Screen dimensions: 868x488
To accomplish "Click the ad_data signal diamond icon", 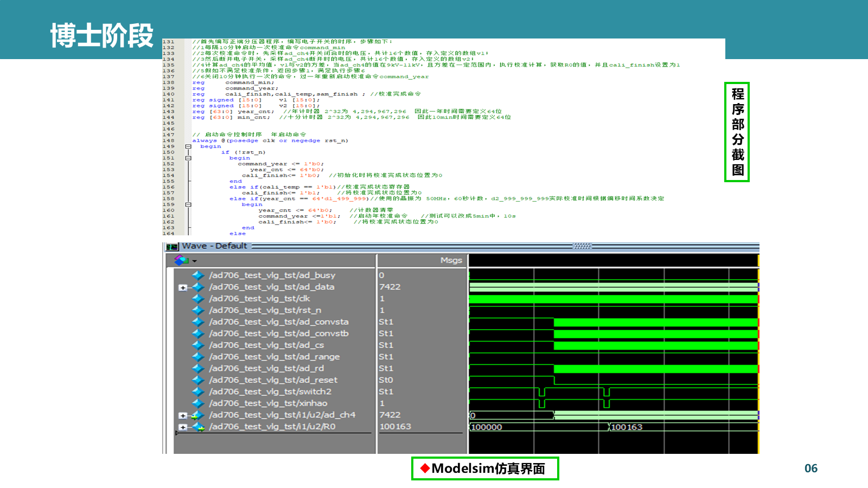I will click(x=198, y=287).
